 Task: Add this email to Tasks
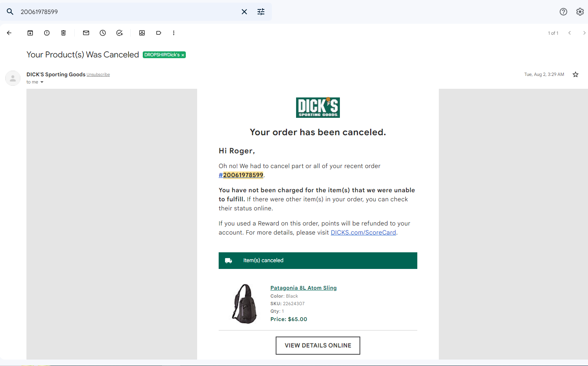[119, 33]
